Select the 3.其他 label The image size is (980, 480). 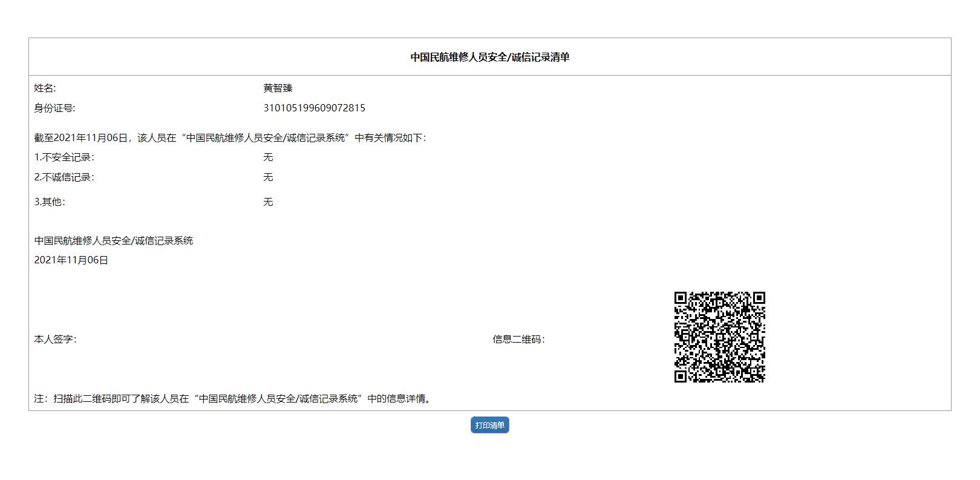50,202
